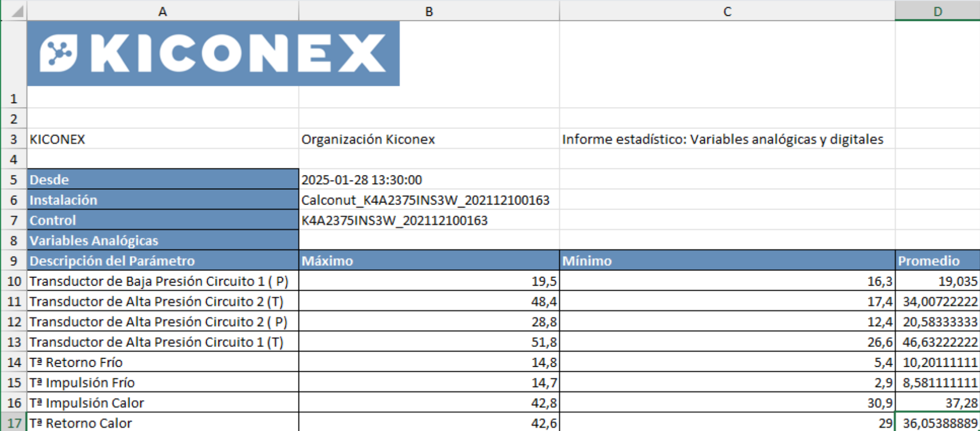The width and height of the screenshot is (980, 431).
Task: Select the 'Desde' label cell
Action: [162, 180]
